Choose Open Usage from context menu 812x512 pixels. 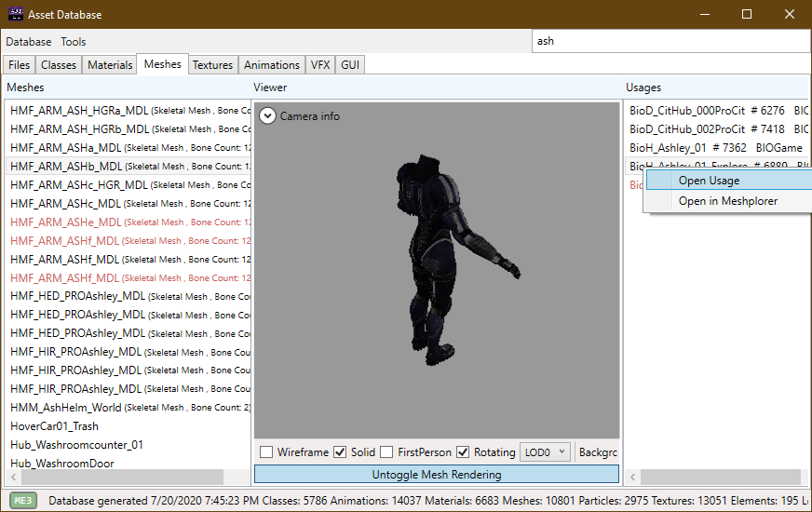click(709, 181)
